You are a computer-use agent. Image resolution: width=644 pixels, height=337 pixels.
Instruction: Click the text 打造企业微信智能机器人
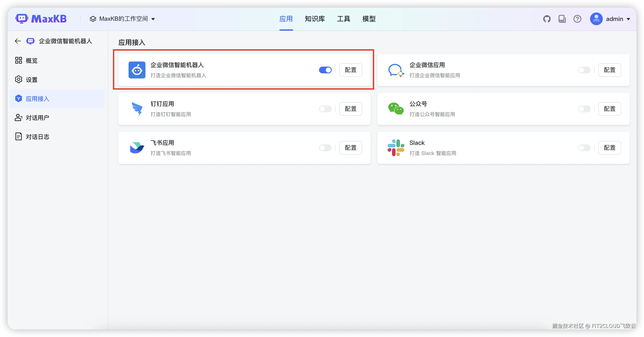[x=178, y=75]
